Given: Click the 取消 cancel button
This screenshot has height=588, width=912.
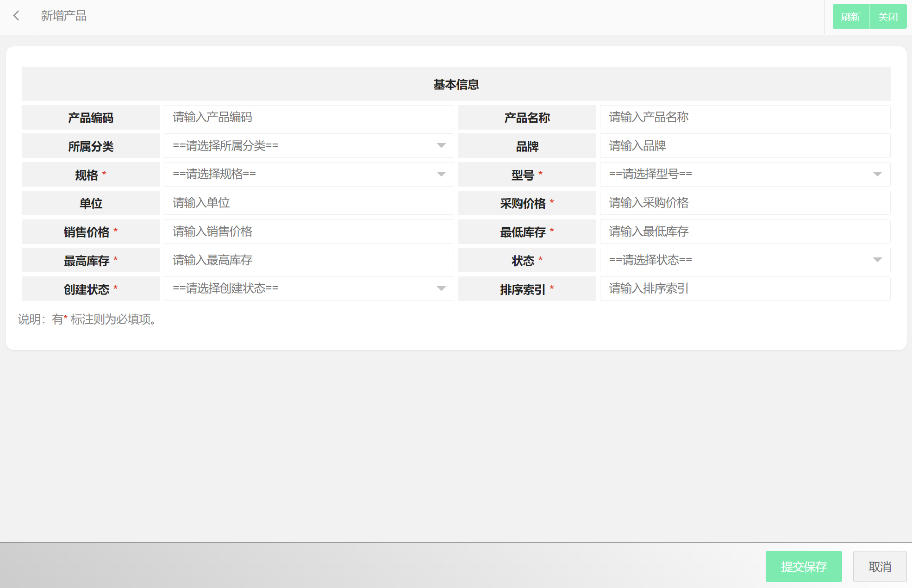Looking at the screenshot, I should pyautogui.click(x=879, y=567).
